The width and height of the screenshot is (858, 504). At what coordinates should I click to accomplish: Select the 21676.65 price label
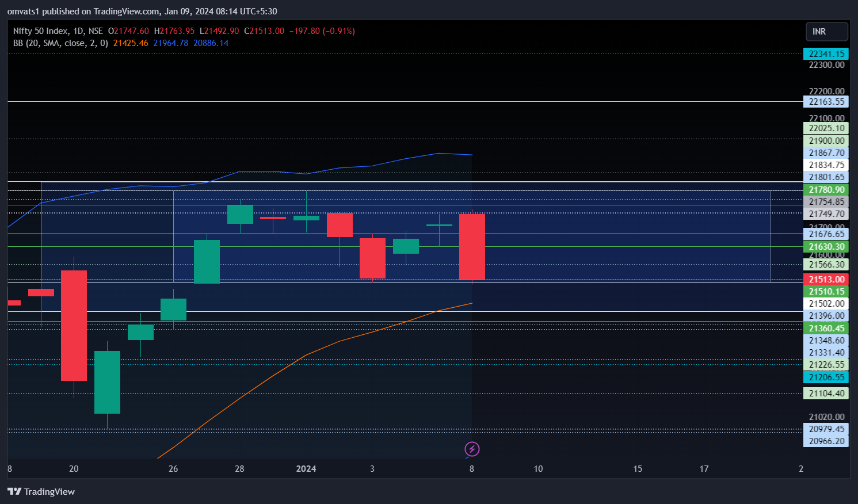pos(826,234)
